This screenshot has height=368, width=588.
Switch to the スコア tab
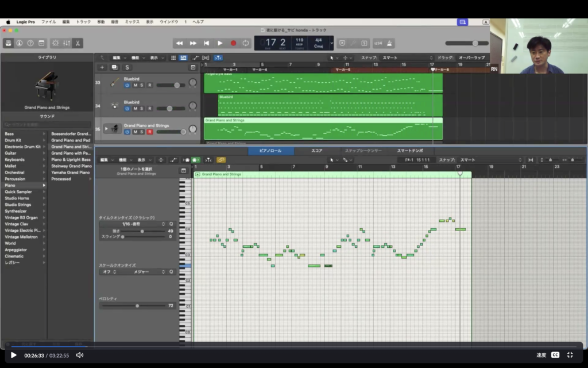[316, 151]
